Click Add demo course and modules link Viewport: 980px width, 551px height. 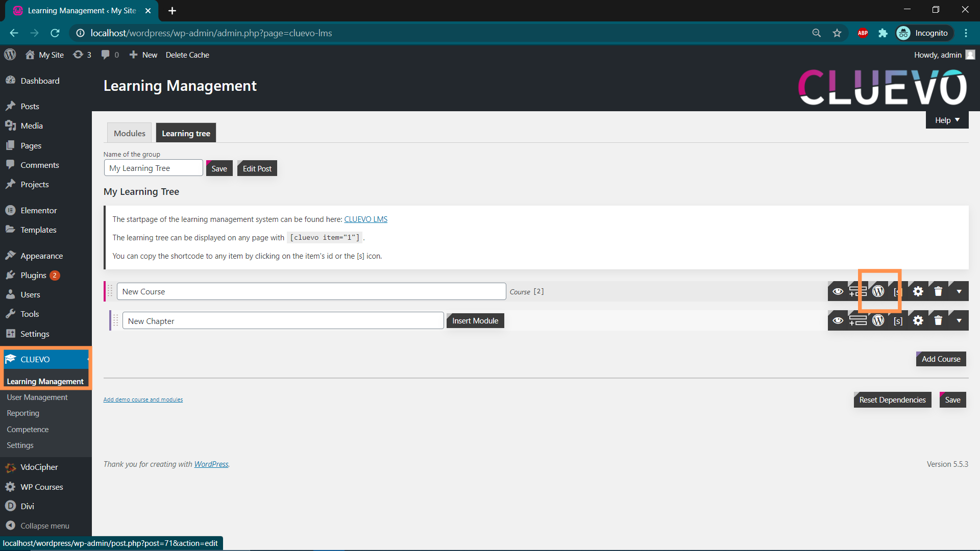point(143,399)
